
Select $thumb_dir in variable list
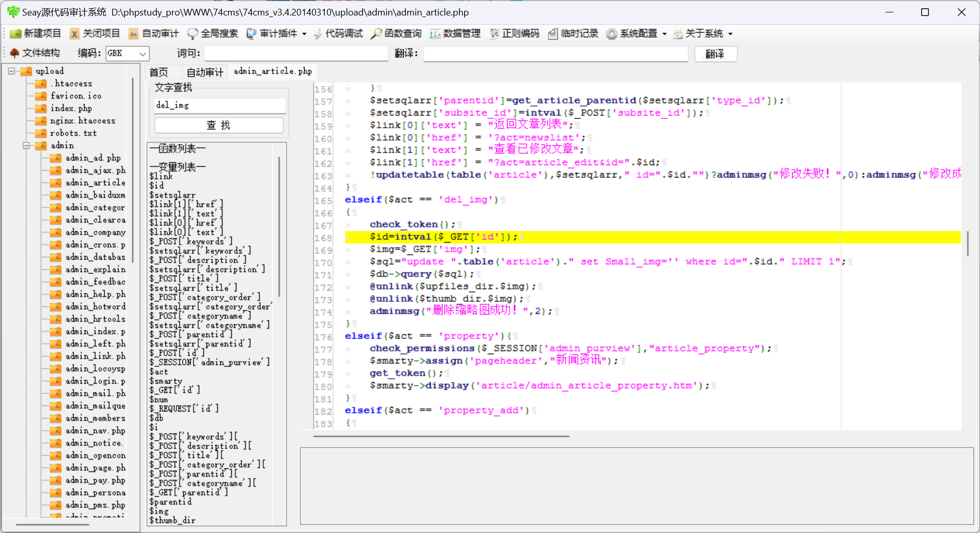tap(172, 521)
